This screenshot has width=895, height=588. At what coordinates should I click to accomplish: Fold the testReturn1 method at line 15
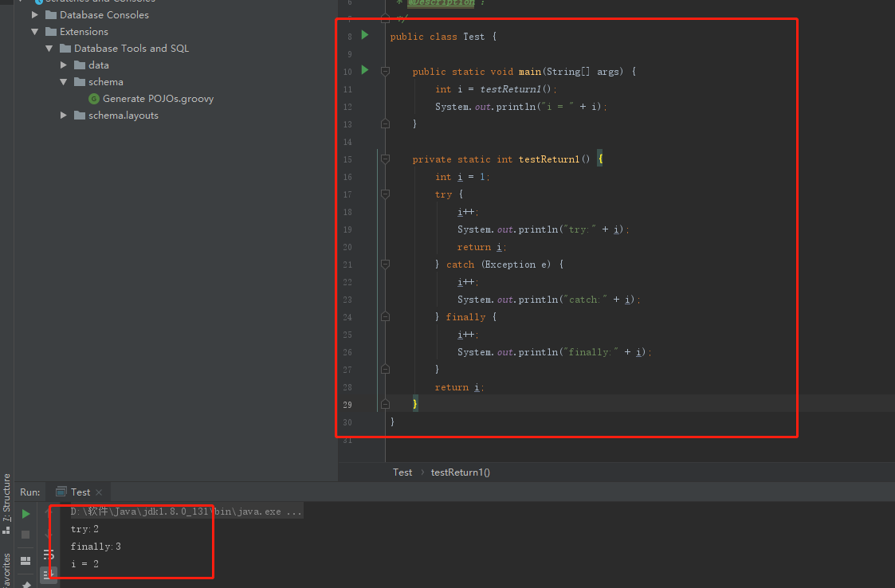point(385,159)
